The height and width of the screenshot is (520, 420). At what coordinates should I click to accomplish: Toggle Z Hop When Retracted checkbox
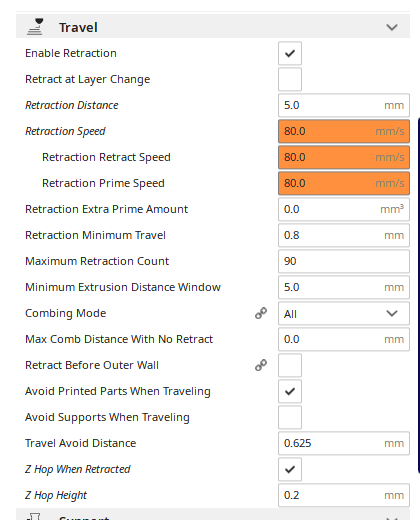point(290,469)
